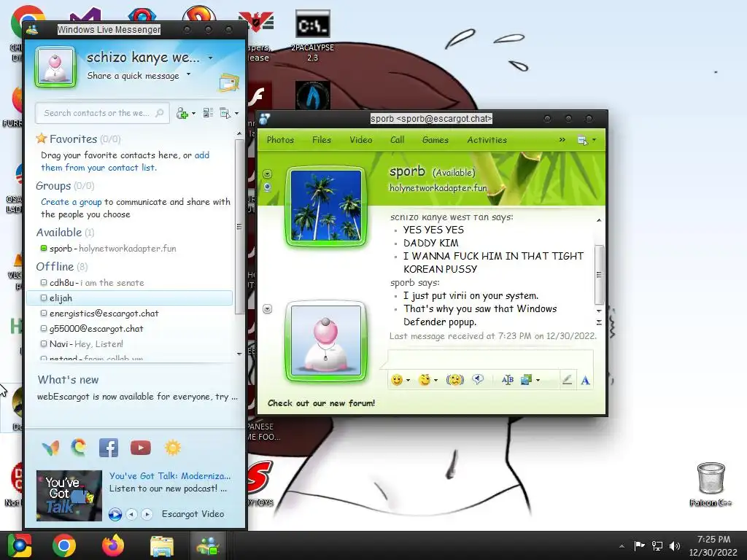Screen dimensions: 747x560
Task: Go to previous Escargot Video item
Action: 132,514
